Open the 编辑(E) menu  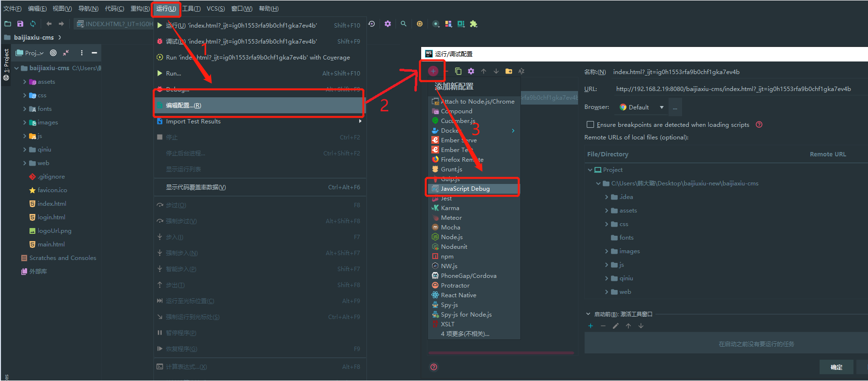click(x=37, y=9)
